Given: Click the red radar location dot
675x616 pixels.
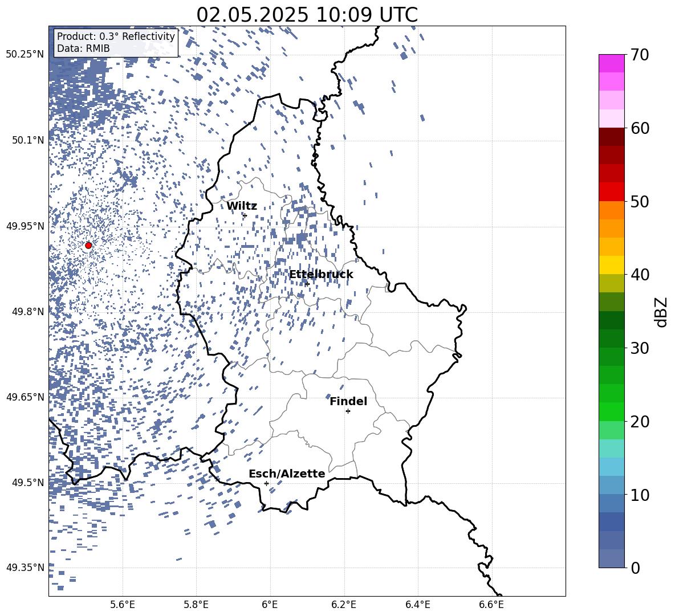Looking at the screenshot, I should (88, 245).
